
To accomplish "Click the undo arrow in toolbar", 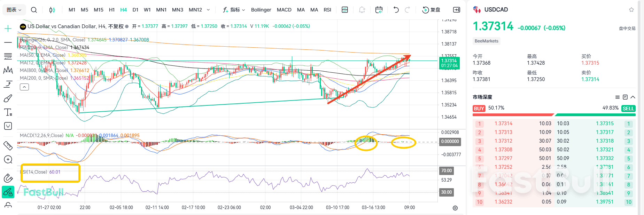I will click(396, 10).
